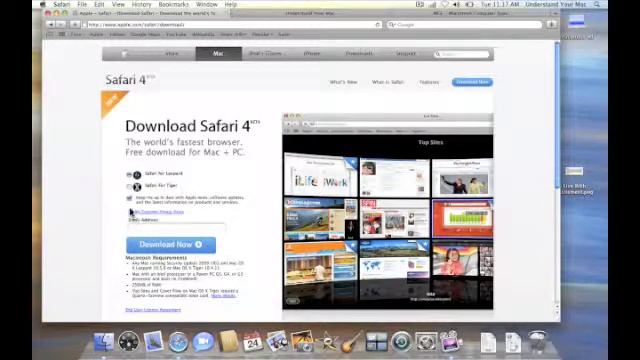Select Safari for Tiger radio button
Screen dimensions: 640x360
pyautogui.click(x=129, y=187)
